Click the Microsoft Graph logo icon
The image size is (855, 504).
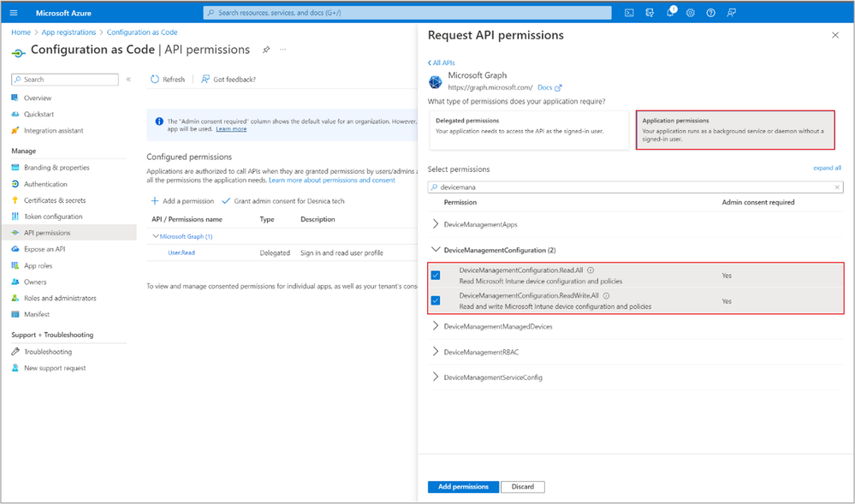[x=435, y=82]
